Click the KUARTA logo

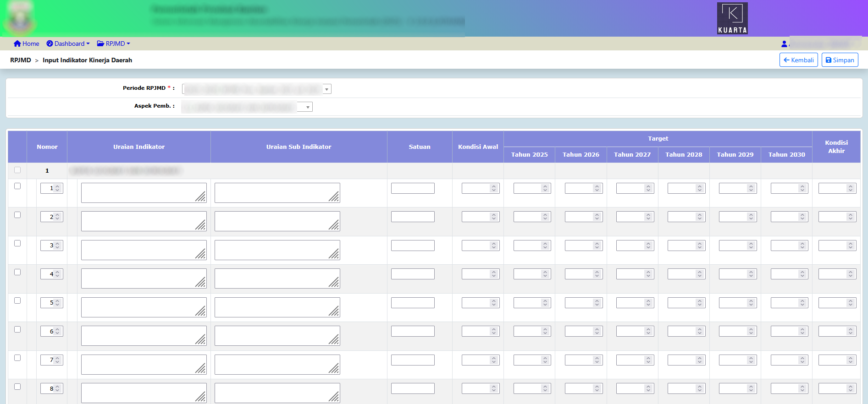point(732,18)
